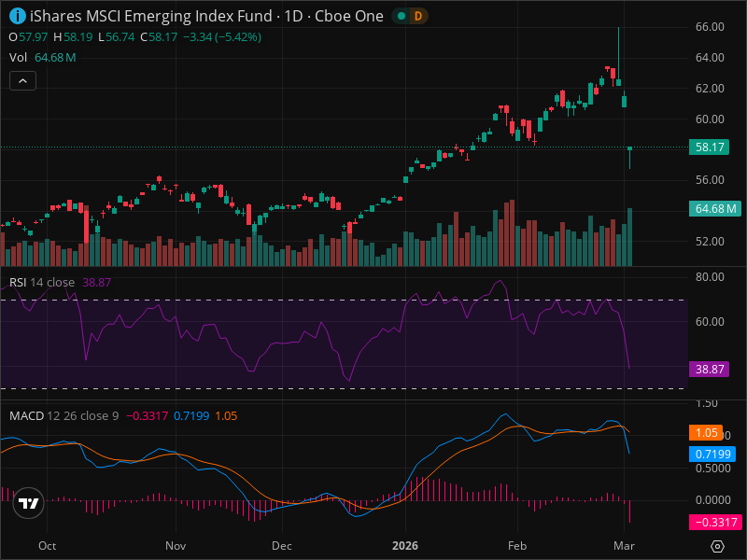The height and width of the screenshot is (560, 747).
Task: Click the 56.00 price scale label
Action: point(710,179)
